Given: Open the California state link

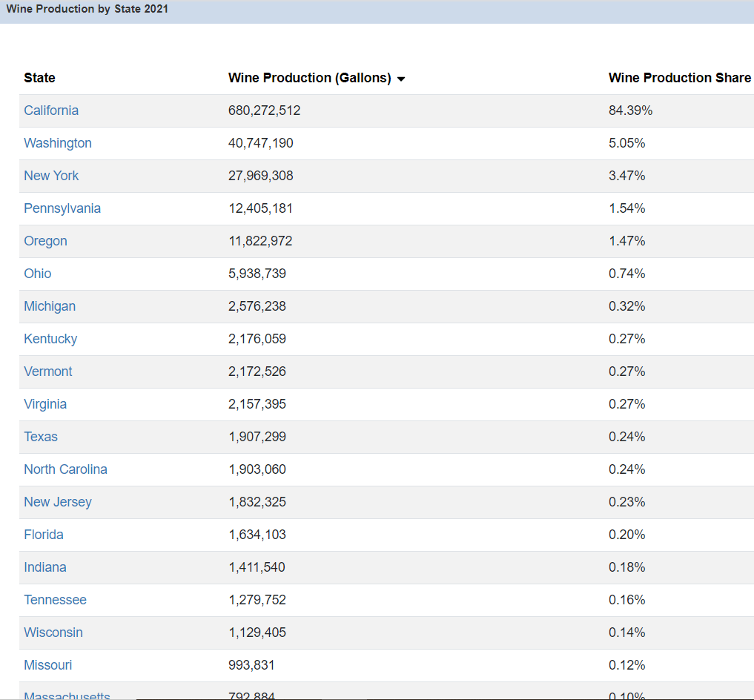Looking at the screenshot, I should 51,110.
